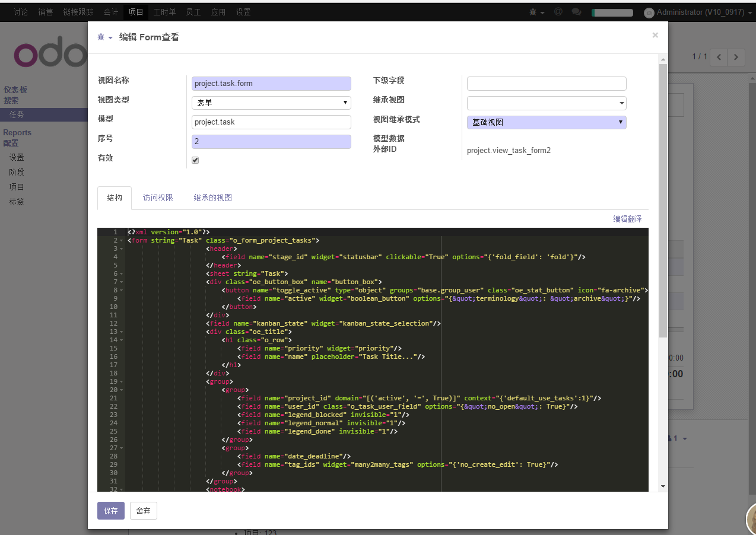Click the progress bar in top navigation
Image resolution: width=756 pixels, height=535 pixels.
(612, 12)
